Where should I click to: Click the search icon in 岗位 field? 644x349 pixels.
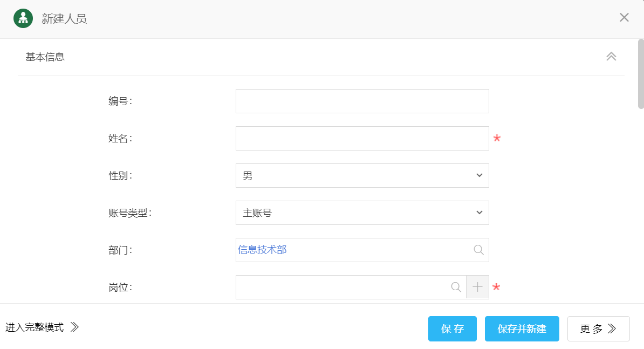[456, 287]
